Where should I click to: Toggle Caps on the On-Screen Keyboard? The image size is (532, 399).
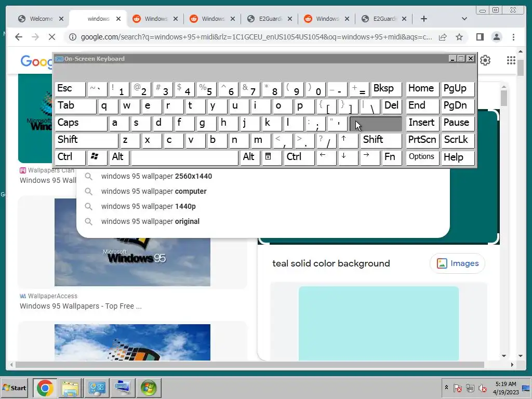tap(81, 123)
